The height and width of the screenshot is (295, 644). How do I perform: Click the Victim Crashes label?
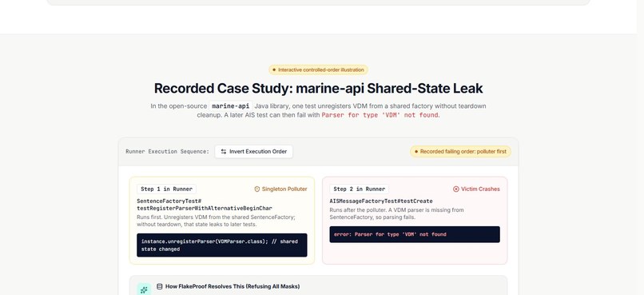coord(480,189)
